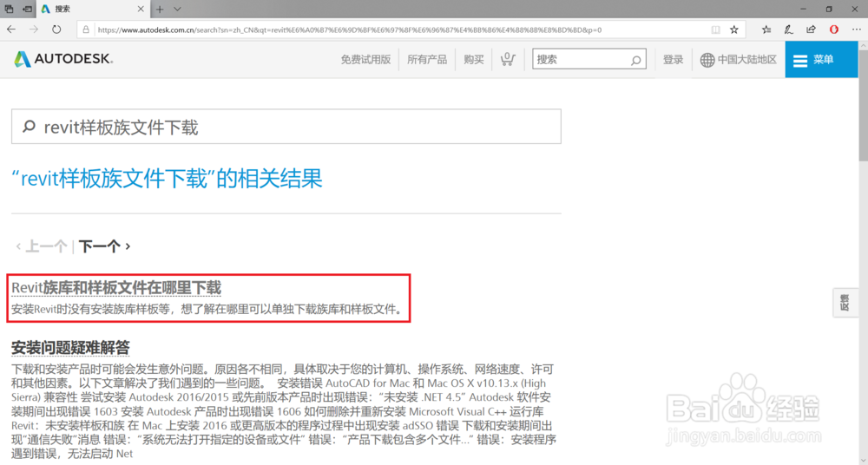Viewport: 868px width, 465px height.
Task: Click the tabs set aside icon
Action: click(10, 10)
